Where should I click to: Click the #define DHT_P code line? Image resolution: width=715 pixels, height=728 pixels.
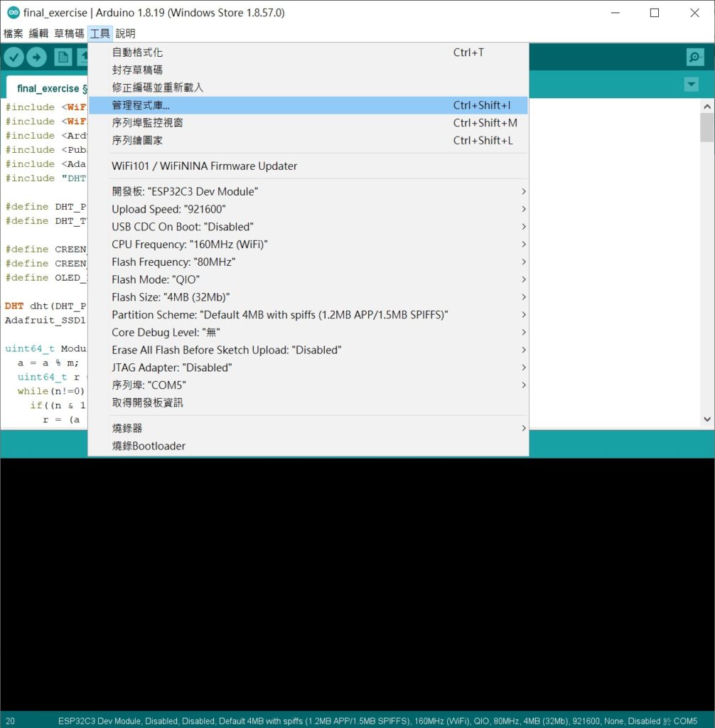[x=45, y=207]
